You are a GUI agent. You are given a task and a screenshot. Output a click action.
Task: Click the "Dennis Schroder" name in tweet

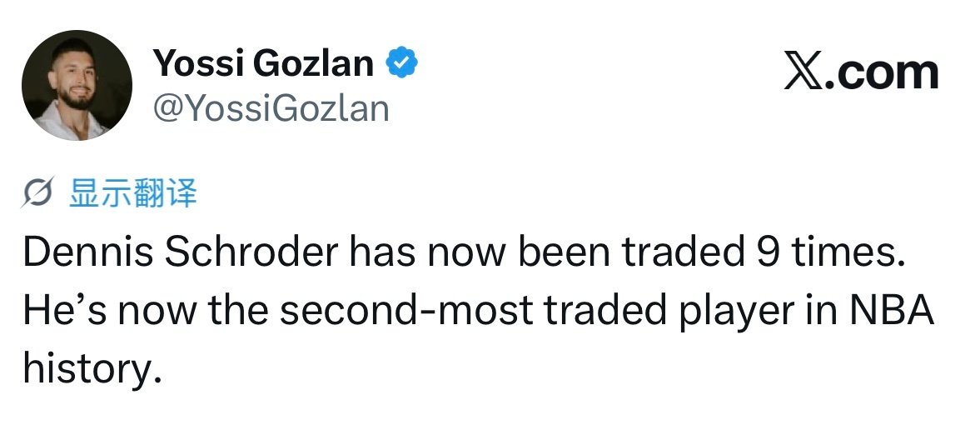pos(180,252)
